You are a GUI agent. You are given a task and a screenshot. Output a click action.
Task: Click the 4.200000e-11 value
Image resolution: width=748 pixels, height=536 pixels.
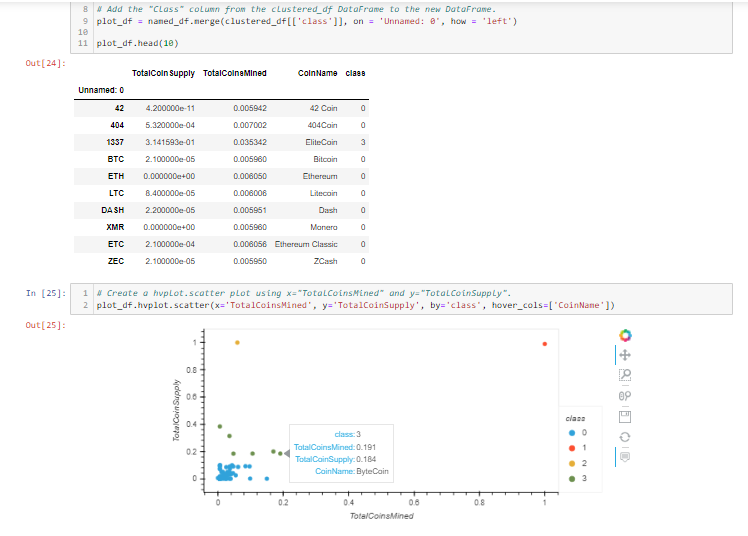(x=170, y=108)
